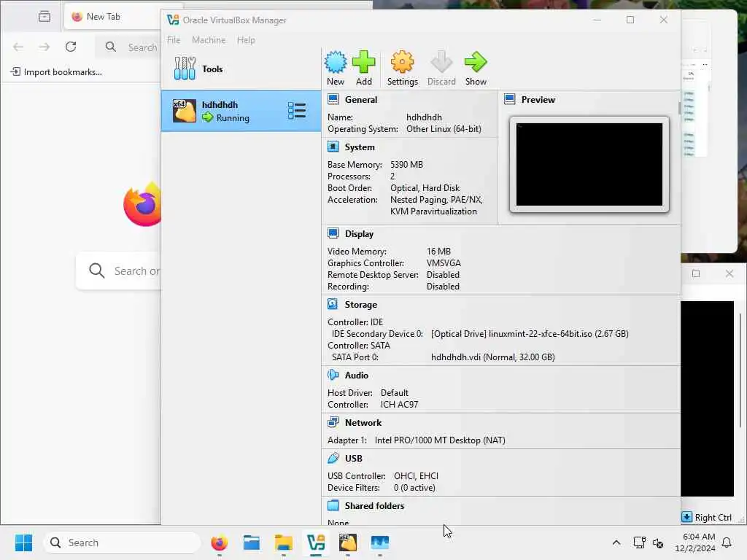747x560 pixels.
Task: Click the Storage section heading
Action: pyautogui.click(x=360, y=305)
